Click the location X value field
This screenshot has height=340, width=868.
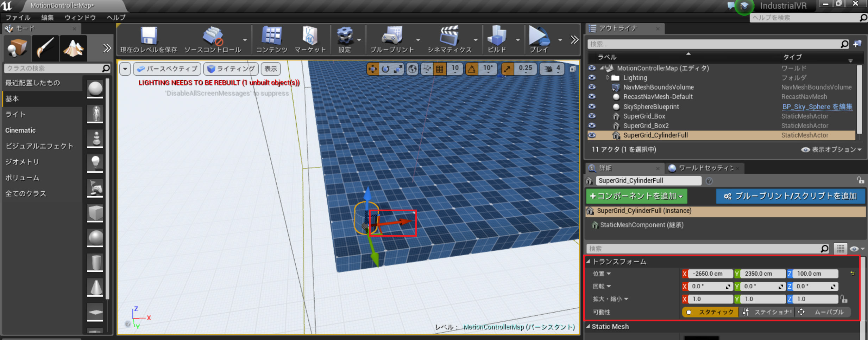coord(710,274)
